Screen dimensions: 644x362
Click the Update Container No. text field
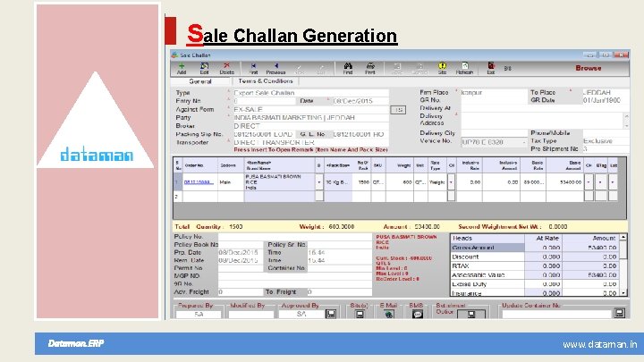point(557,314)
